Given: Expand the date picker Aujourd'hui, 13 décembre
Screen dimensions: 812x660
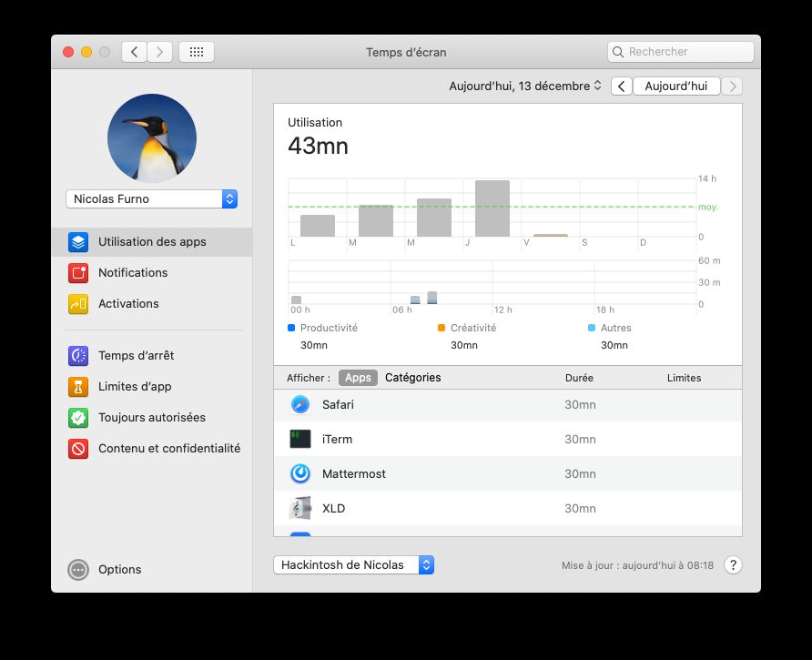Looking at the screenshot, I should pos(525,86).
